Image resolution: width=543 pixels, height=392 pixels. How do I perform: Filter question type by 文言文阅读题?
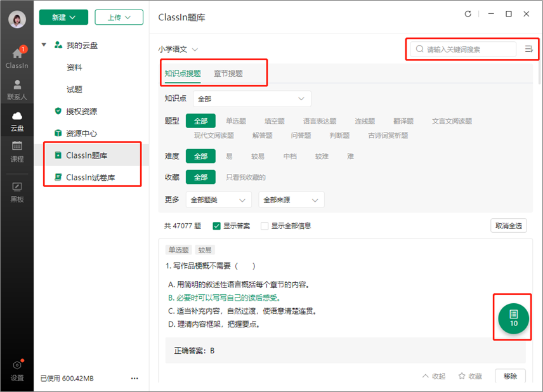point(452,121)
